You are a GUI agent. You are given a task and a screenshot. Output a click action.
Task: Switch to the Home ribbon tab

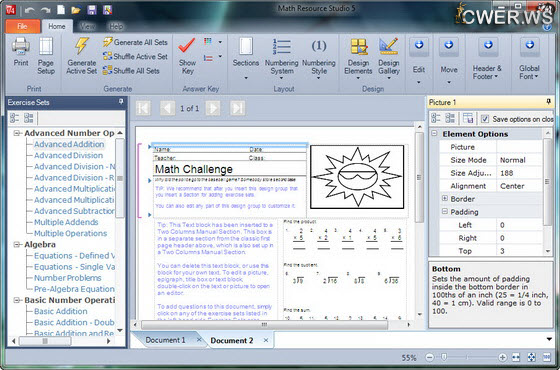point(57,26)
